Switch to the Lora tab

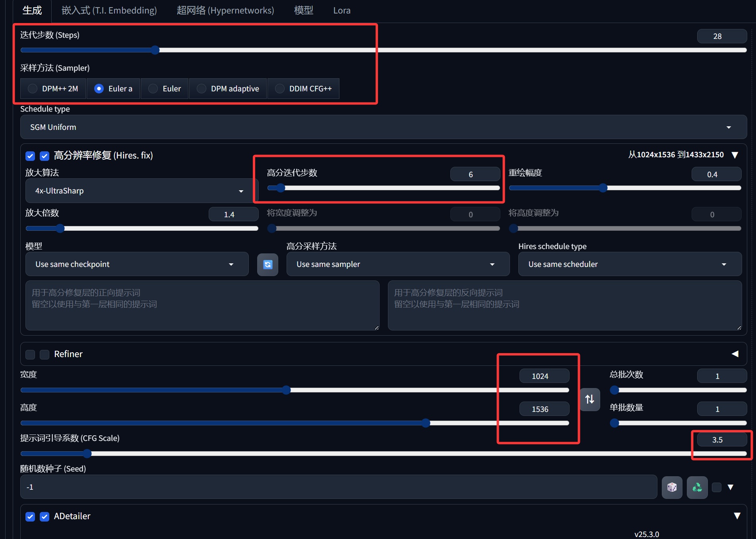click(x=342, y=11)
